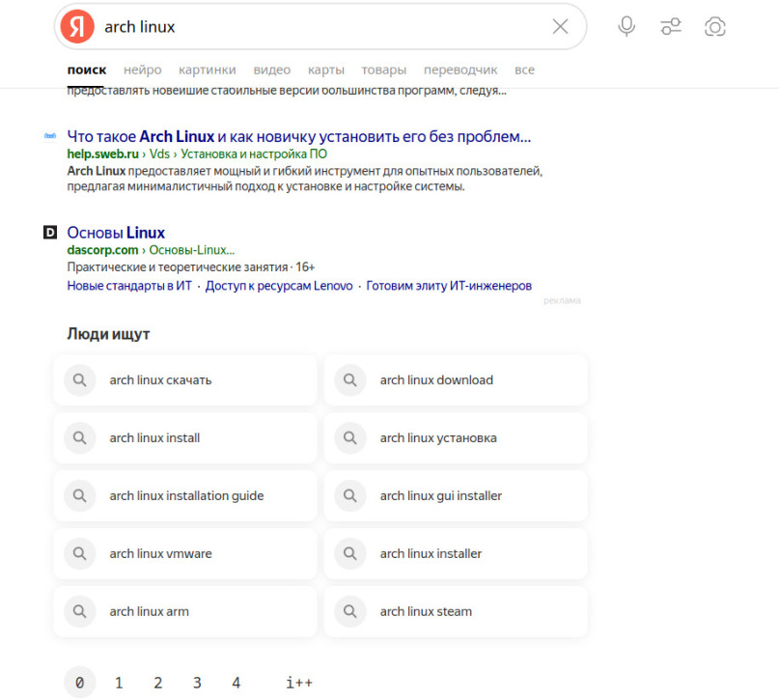Open the 'Основы Linux' ad link
The image size is (779, 700).
116,233
